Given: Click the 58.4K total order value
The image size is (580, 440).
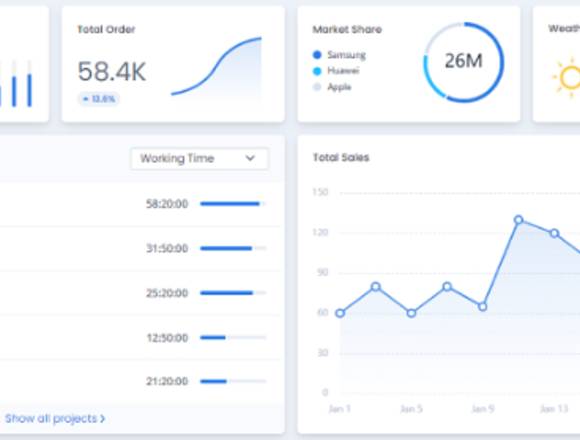Looking at the screenshot, I should tap(112, 71).
